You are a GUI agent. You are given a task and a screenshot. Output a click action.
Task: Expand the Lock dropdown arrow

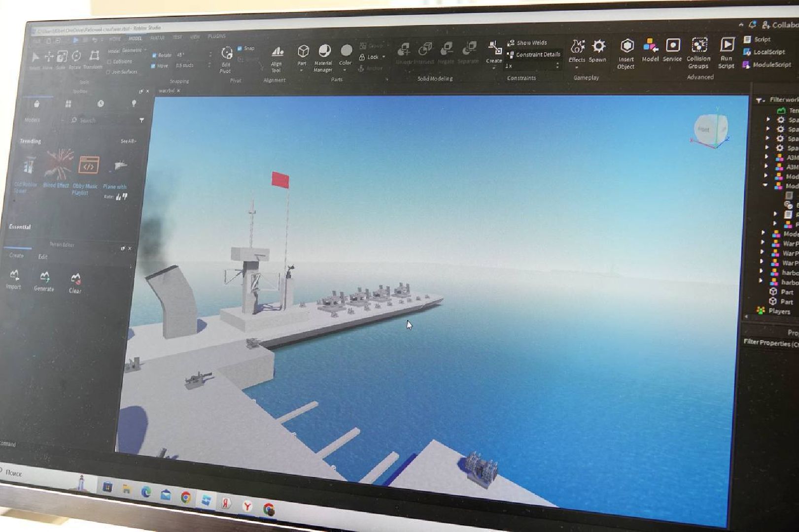[384, 57]
